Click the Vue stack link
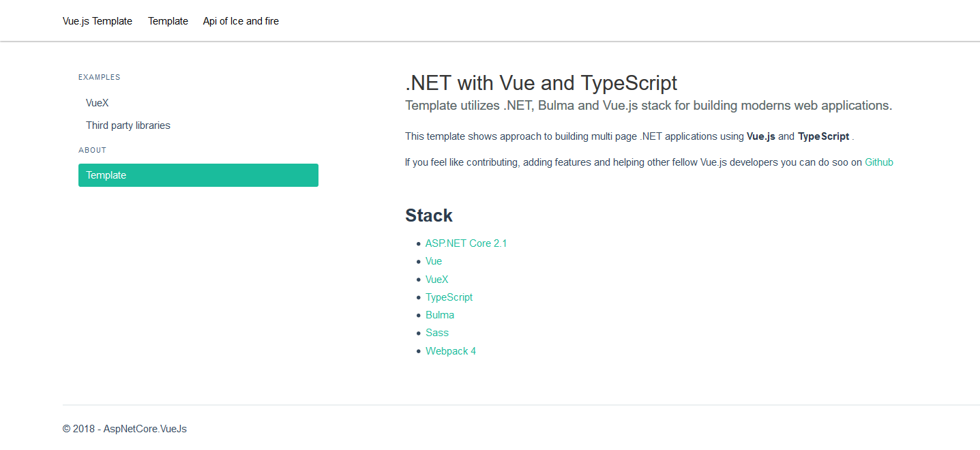 point(434,261)
